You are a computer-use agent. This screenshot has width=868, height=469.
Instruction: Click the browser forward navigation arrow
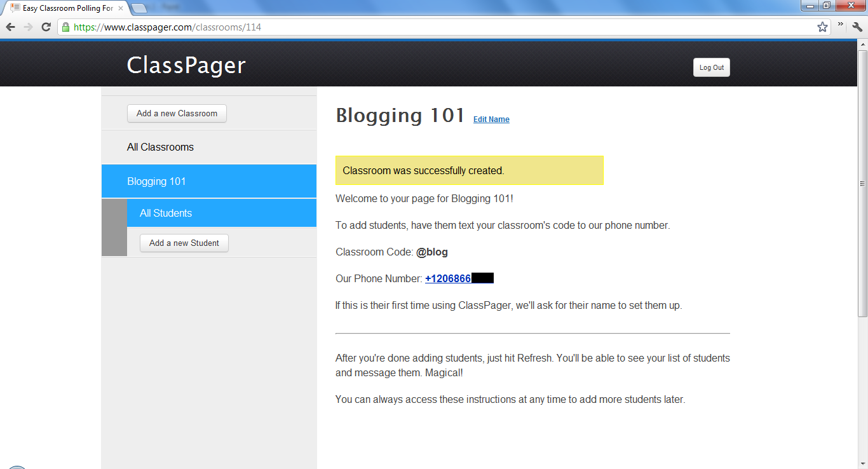coord(28,27)
